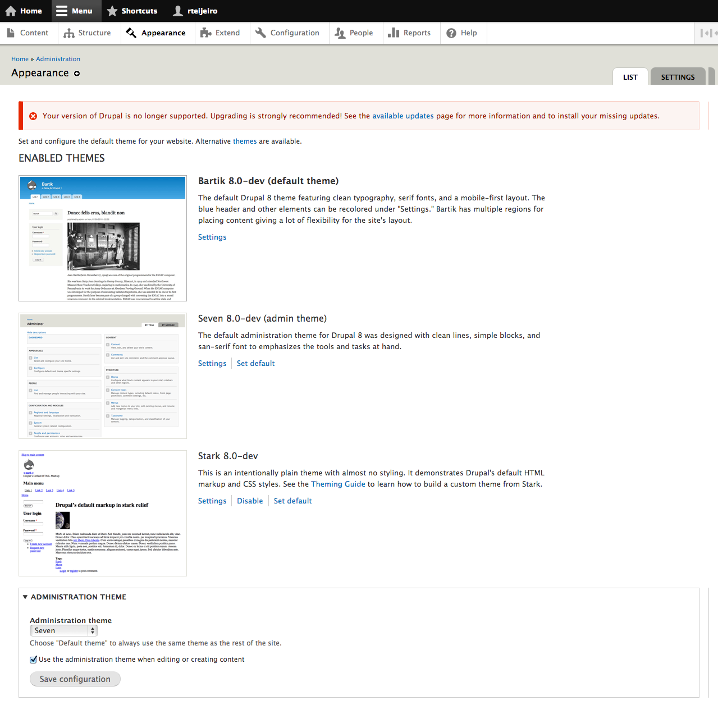This screenshot has width=718, height=728.
Task: Click the Bartik theme screenshot thumbnail
Action: click(x=103, y=238)
